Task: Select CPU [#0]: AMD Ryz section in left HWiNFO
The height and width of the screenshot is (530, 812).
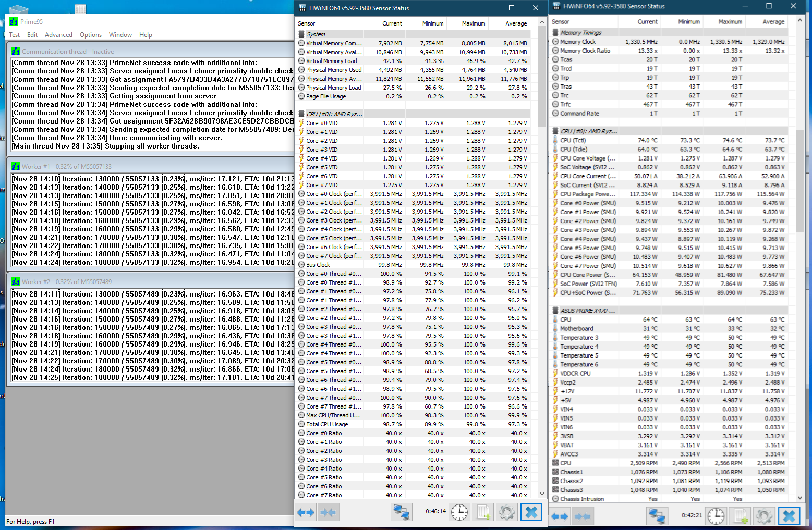Action: (413, 114)
